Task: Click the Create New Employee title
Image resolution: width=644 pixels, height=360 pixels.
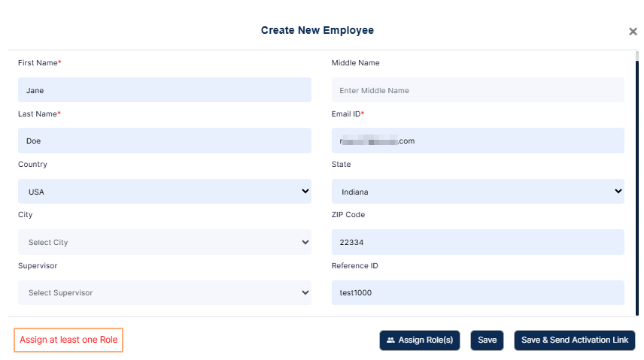Action: [x=317, y=30]
